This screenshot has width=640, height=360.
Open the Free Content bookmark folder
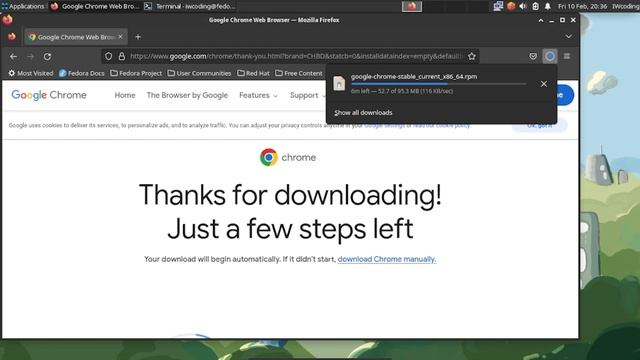click(x=299, y=73)
